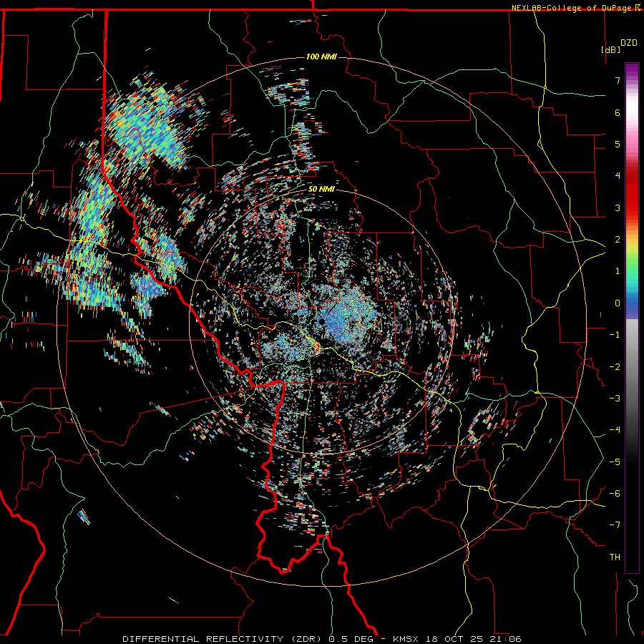
Task: Click the -7 tick label on the scale
Action: (615, 525)
